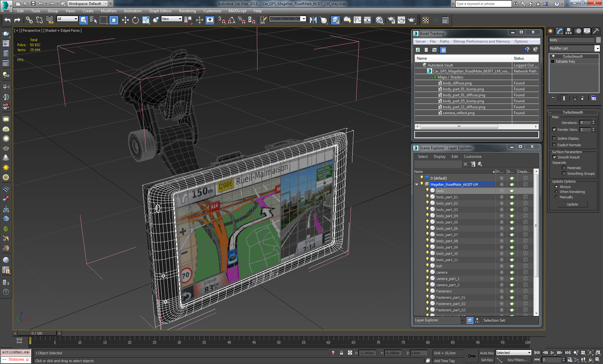The width and height of the screenshot is (603, 364).
Task: Activate the Select Object tool
Action: click(x=84, y=20)
